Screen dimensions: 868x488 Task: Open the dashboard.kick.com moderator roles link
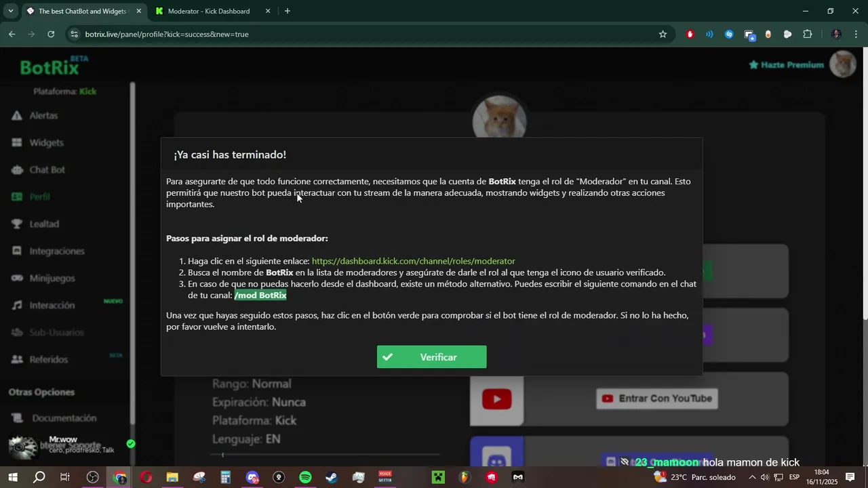point(413,261)
